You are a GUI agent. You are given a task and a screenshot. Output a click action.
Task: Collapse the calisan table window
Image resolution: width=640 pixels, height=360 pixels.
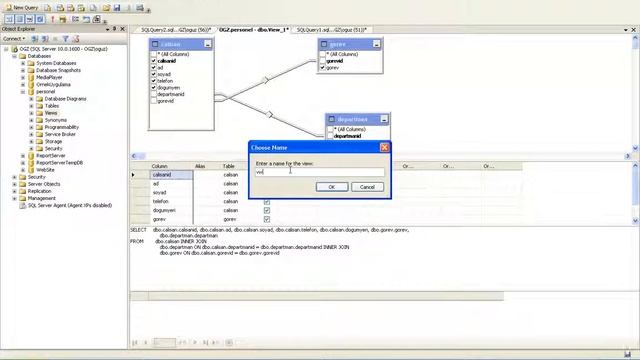[208, 44]
